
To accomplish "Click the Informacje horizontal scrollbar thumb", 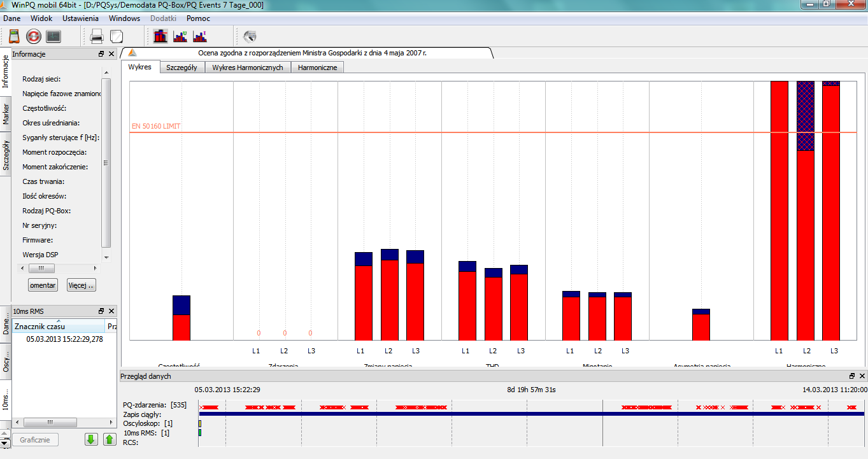I will point(41,268).
